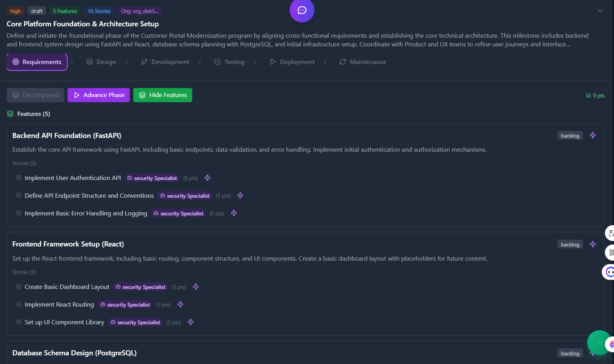The image size is (614, 364).
Task: Click the Hide Features button
Action: [x=163, y=95]
